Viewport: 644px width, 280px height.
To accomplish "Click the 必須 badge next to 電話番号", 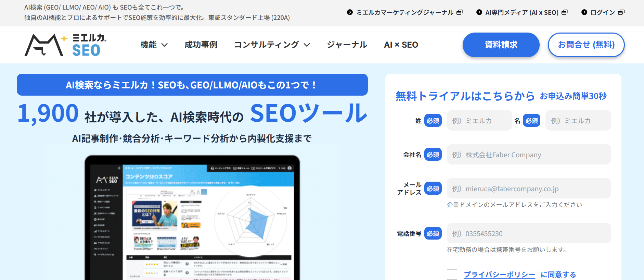I will [433, 233].
